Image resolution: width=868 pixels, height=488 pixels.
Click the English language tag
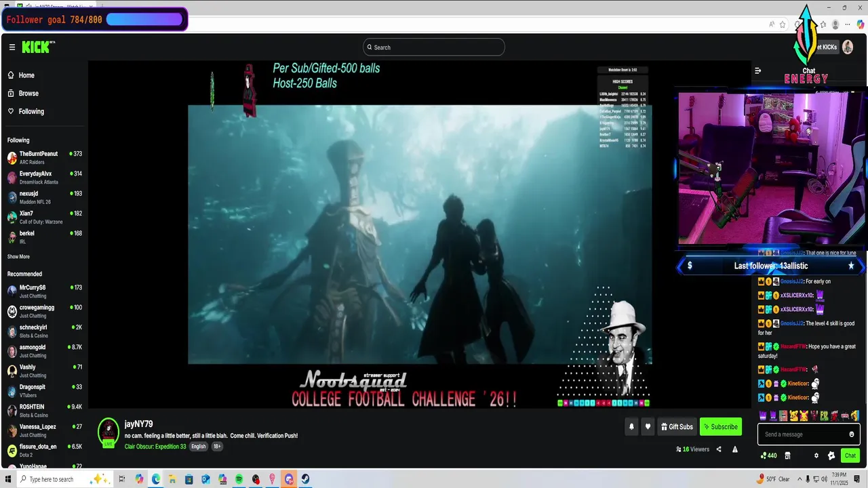pyautogui.click(x=198, y=447)
